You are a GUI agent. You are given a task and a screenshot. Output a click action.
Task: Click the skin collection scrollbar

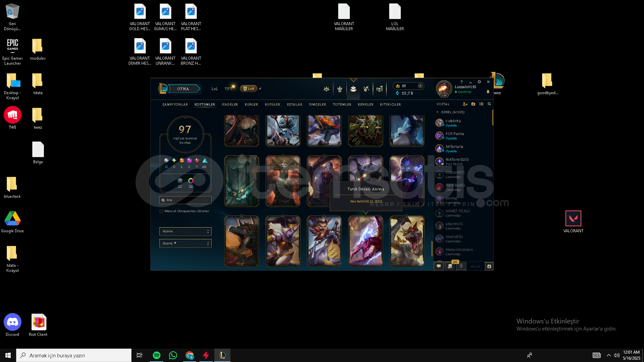click(x=432, y=248)
